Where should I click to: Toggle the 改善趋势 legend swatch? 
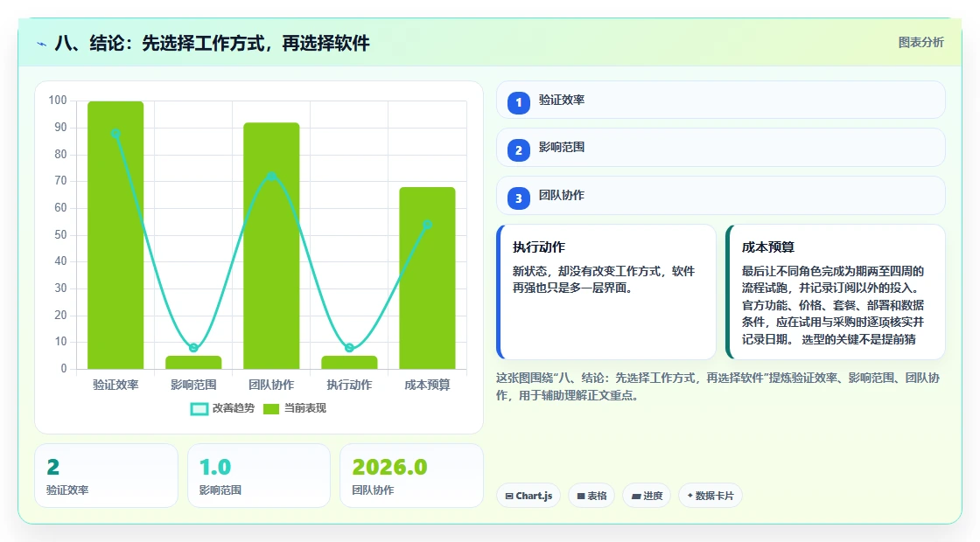[199, 408]
